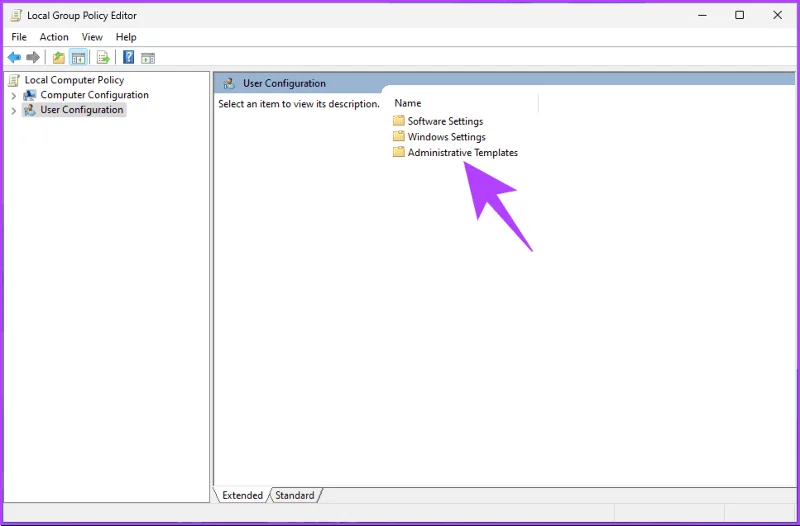Image resolution: width=800 pixels, height=526 pixels.
Task: Switch to the Standard tab
Action: [x=295, y=495]
